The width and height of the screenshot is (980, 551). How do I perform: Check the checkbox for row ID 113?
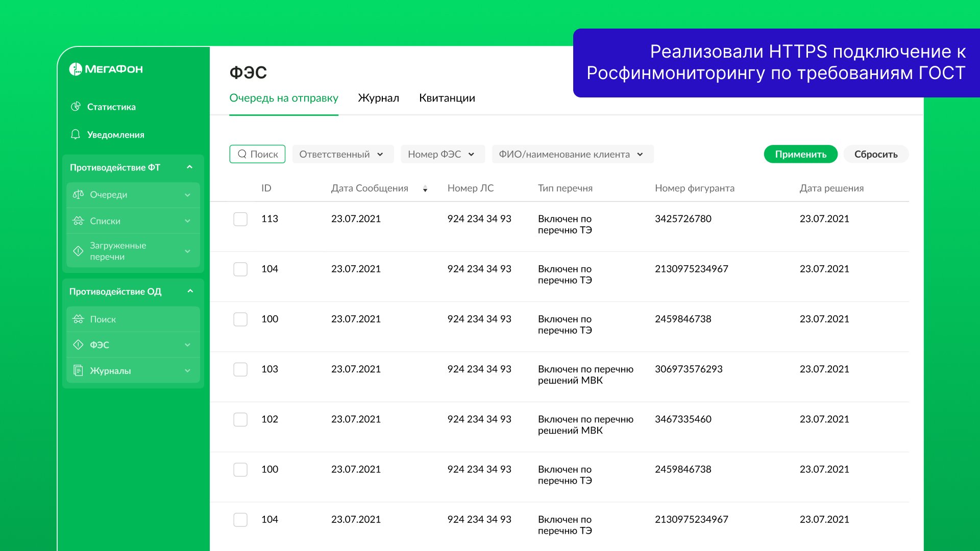[240, 219]
